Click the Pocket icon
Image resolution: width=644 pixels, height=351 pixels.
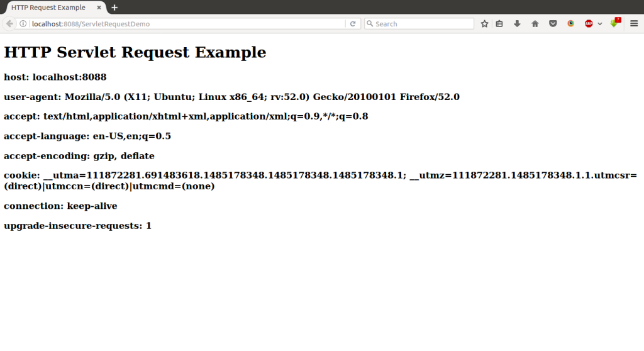point(553,24)
